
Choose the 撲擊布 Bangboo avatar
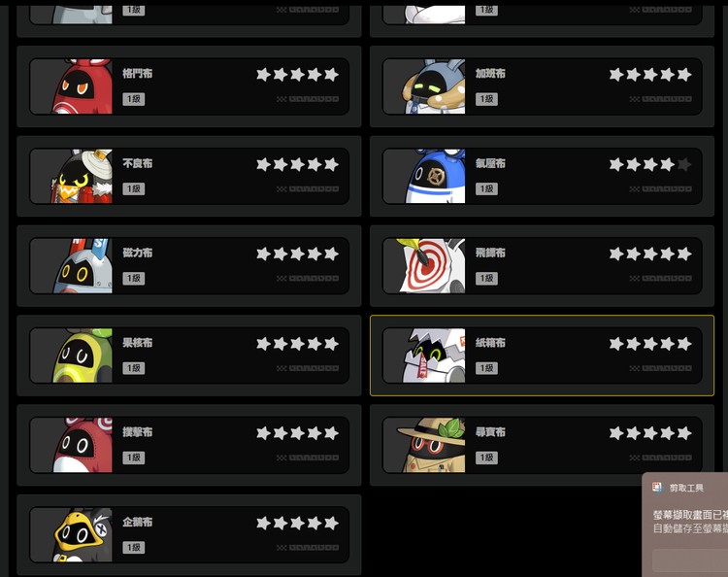point(83,445)
